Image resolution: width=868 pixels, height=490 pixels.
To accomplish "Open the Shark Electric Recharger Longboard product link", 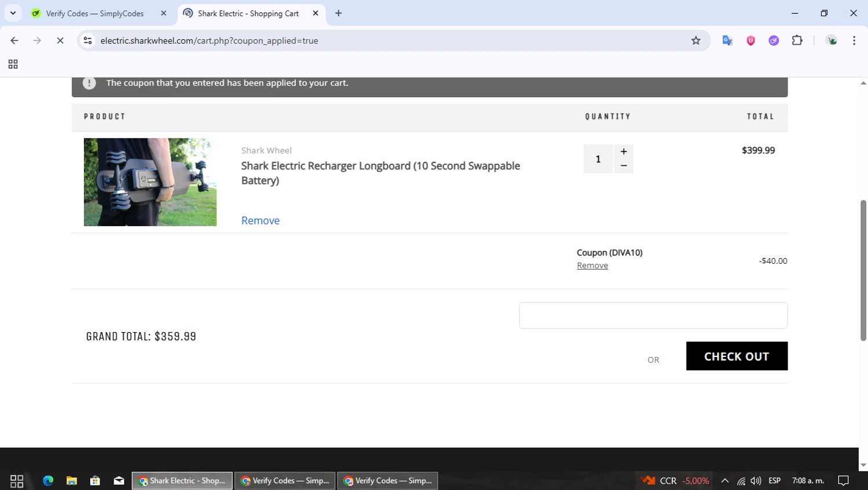I will point(380,173).
